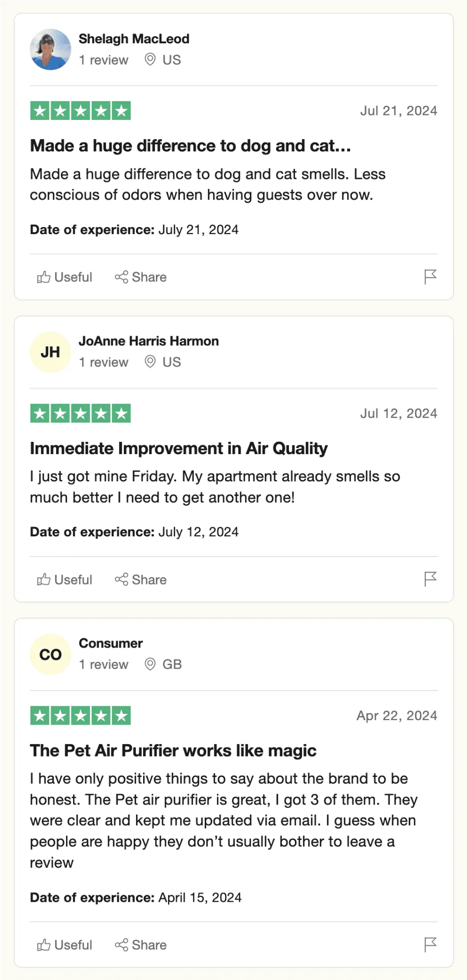Report the Consumer review with flag icon
Screen dimensions: 467x980
(x=430, y=944)
